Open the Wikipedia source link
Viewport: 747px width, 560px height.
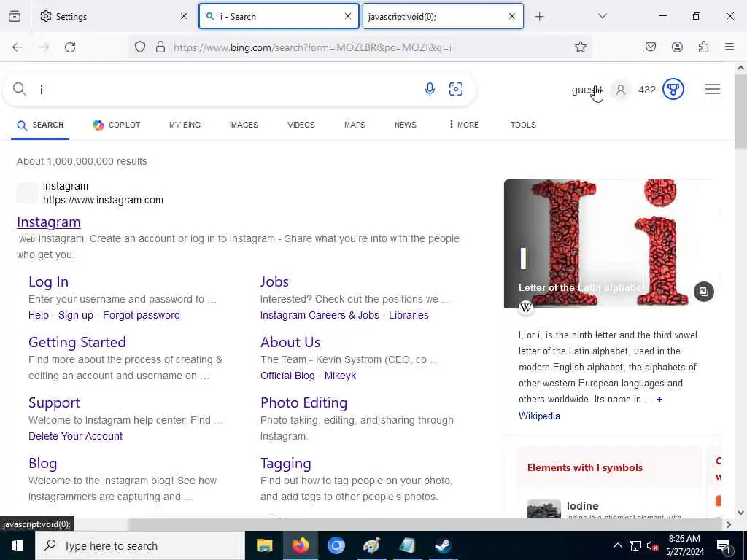[539, 416]
